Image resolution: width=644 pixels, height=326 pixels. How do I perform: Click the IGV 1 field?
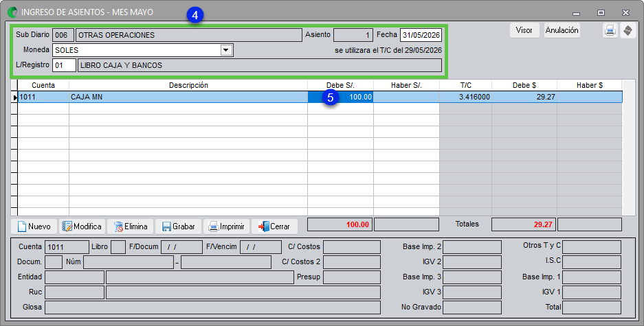(x=592, y=292)
